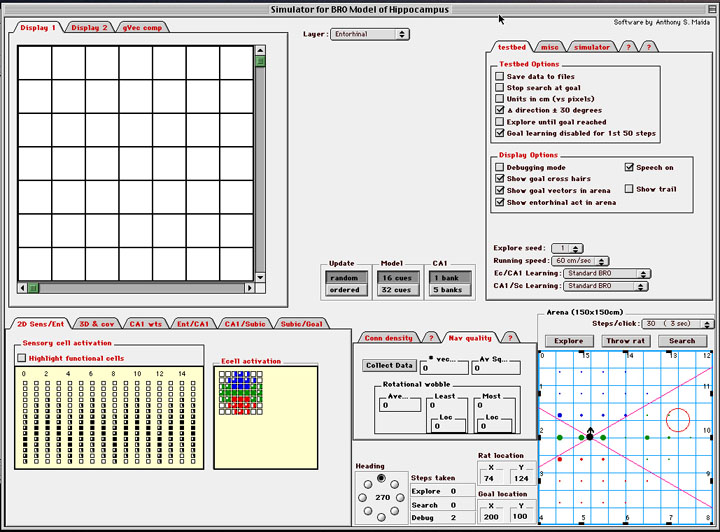The image size is (720, 532).
Task: Click the red goal circle in the arena
Action: (677, 419)
